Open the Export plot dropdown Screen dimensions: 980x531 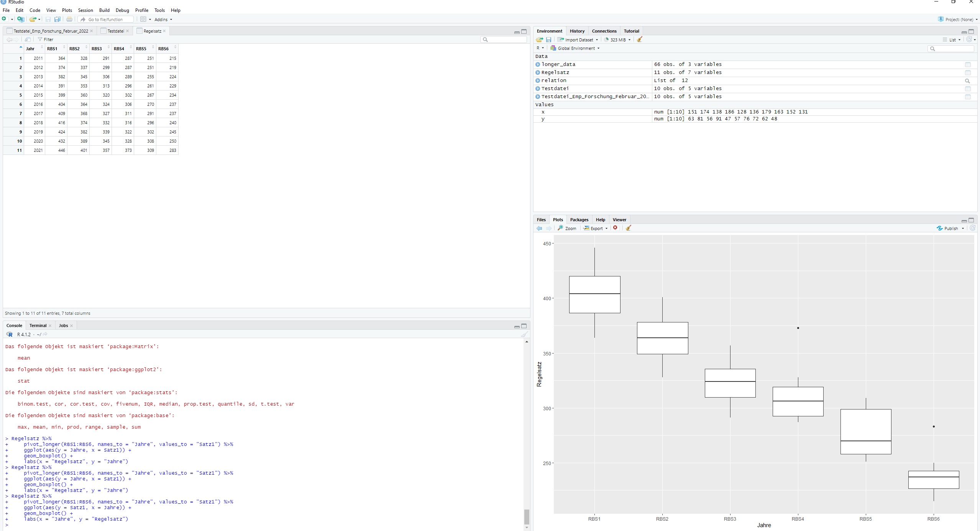596,228
